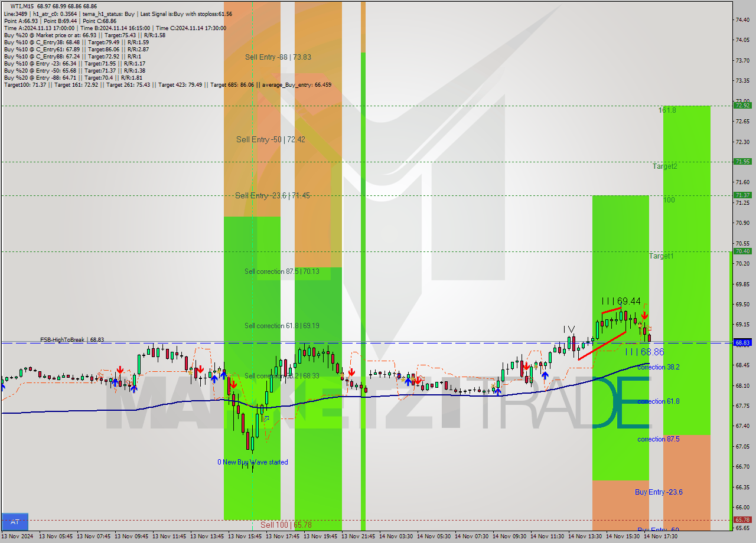The width and height of the screenshot is (756, 543).
Task: Select the 'Sell correction 87.5 | 70.13' label
Action: pyautogui.click(x=282, y=271)
